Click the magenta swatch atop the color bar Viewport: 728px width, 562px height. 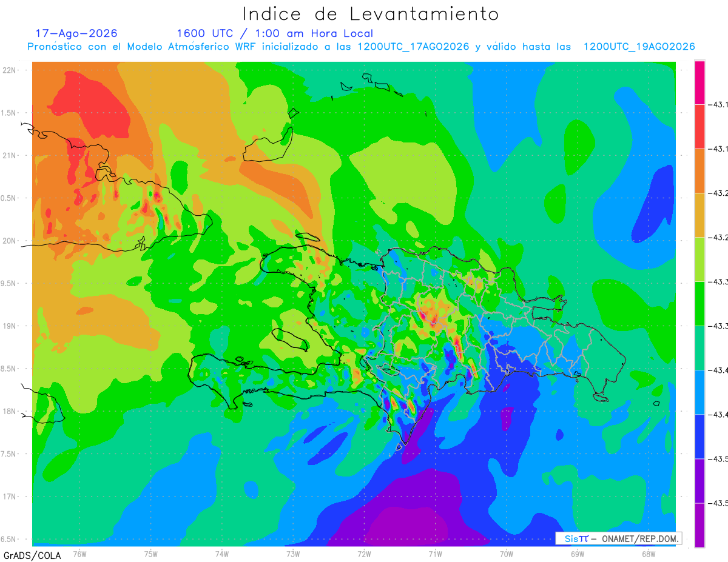click(x=699, y=82)
